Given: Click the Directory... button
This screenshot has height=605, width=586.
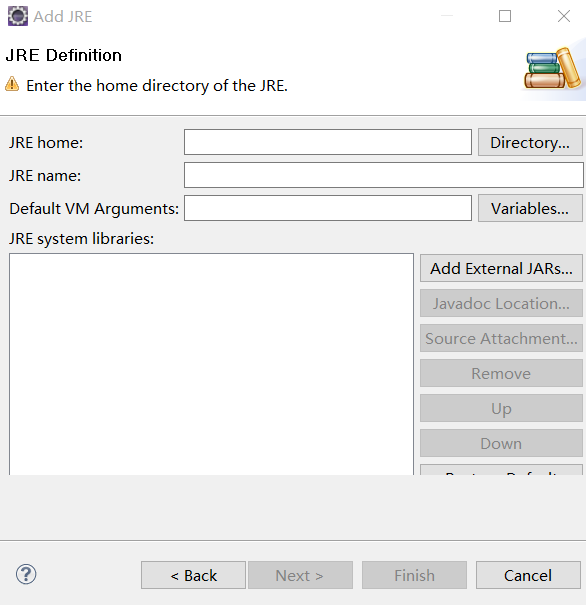Looking at the screenshot, I should click(x=530, y=142).
